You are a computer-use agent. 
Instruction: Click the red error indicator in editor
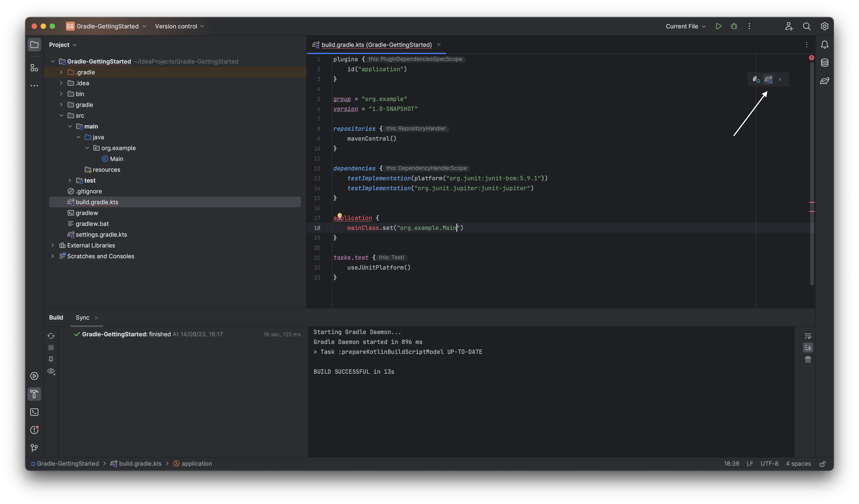[x=811, y=58]
